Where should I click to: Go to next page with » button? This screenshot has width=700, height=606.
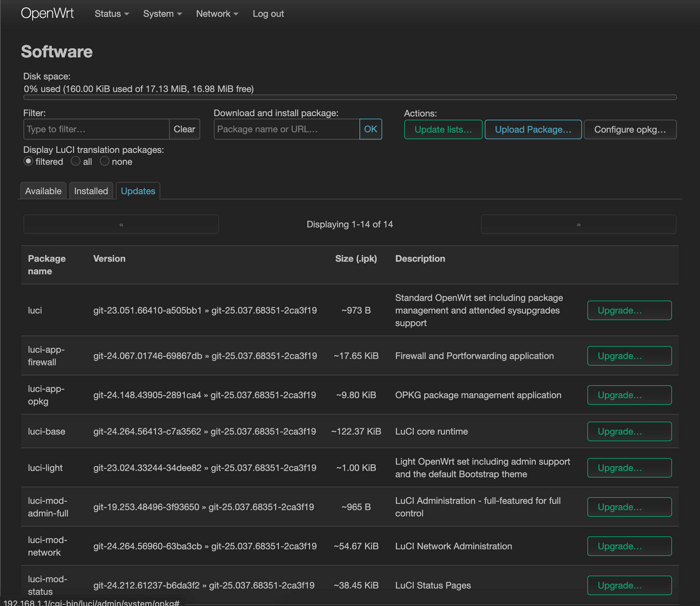point(579,224)
